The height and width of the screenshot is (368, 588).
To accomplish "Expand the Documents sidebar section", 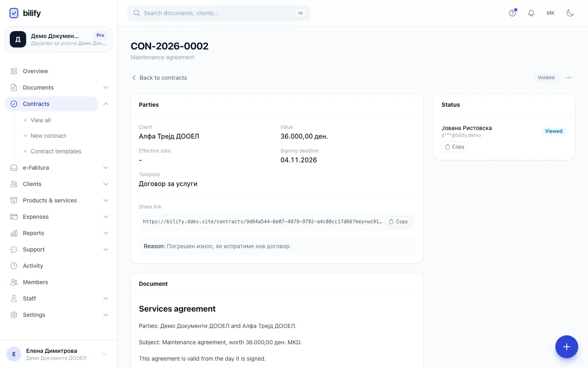I will 58,88.
